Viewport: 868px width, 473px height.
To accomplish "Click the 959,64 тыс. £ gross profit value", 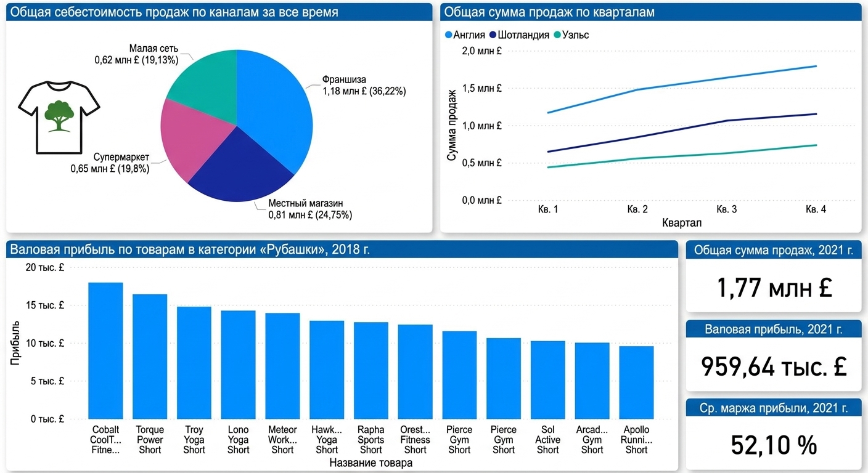I will click(774, 367).
